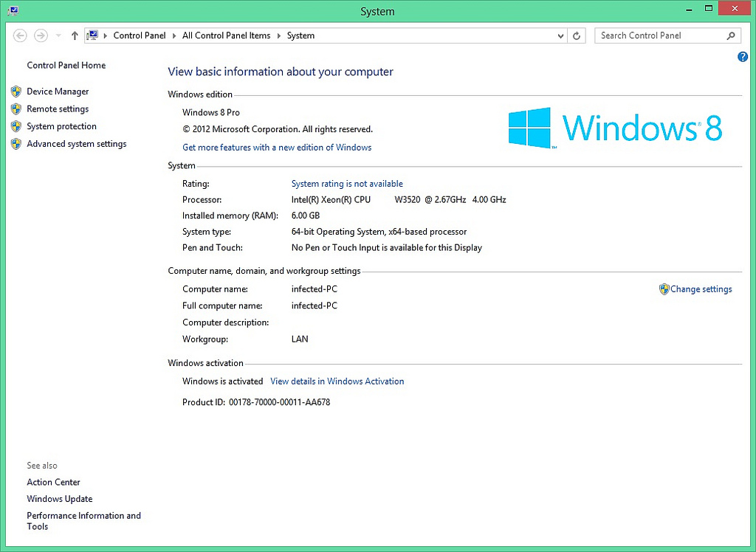Expand the arrow before Control Panel breadcrumb

[105, 35]
